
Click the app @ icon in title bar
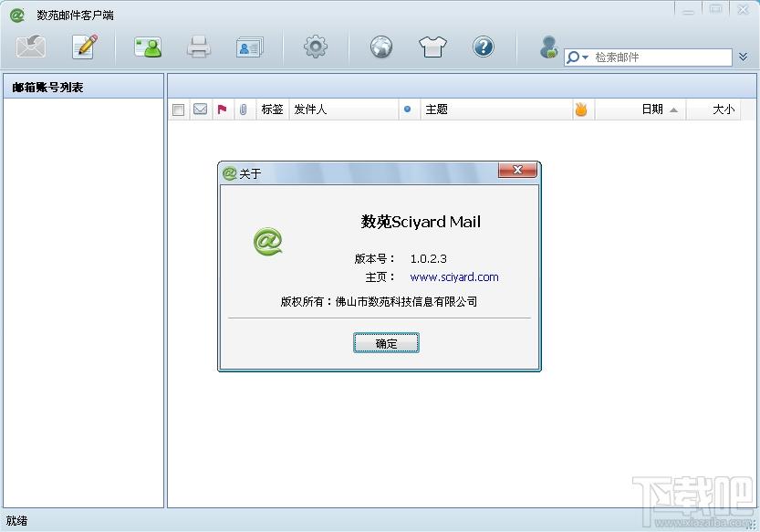pyautogui.click(x=17, y=15)
